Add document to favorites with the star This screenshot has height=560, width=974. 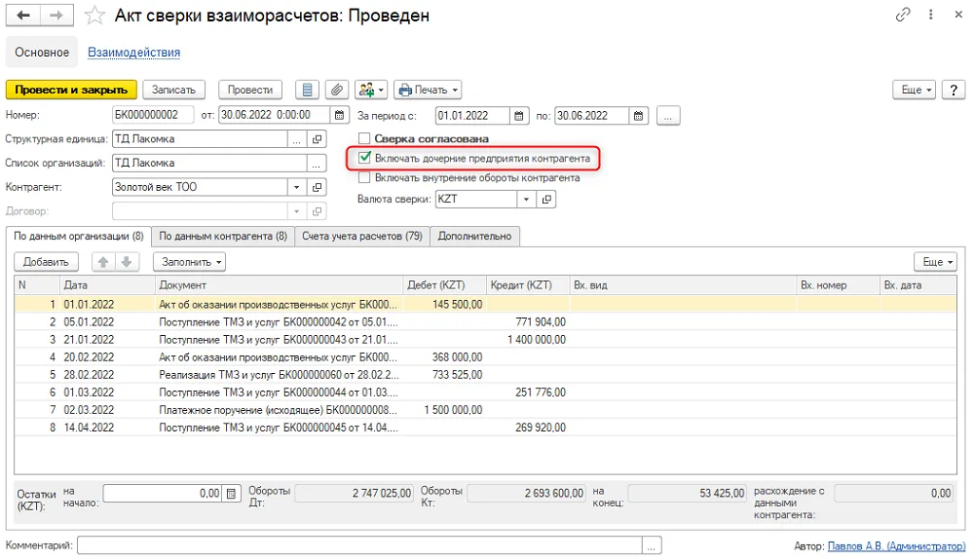[94, 15]
